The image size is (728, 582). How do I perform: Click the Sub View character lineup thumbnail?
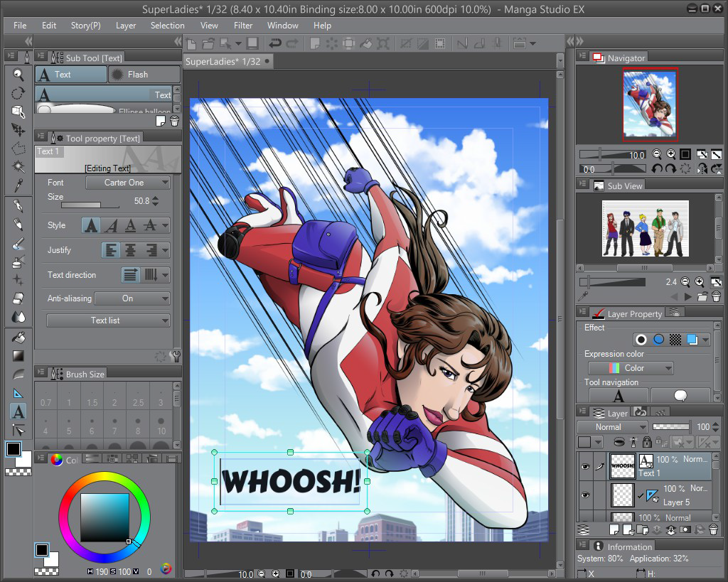[x=646, y=227]
